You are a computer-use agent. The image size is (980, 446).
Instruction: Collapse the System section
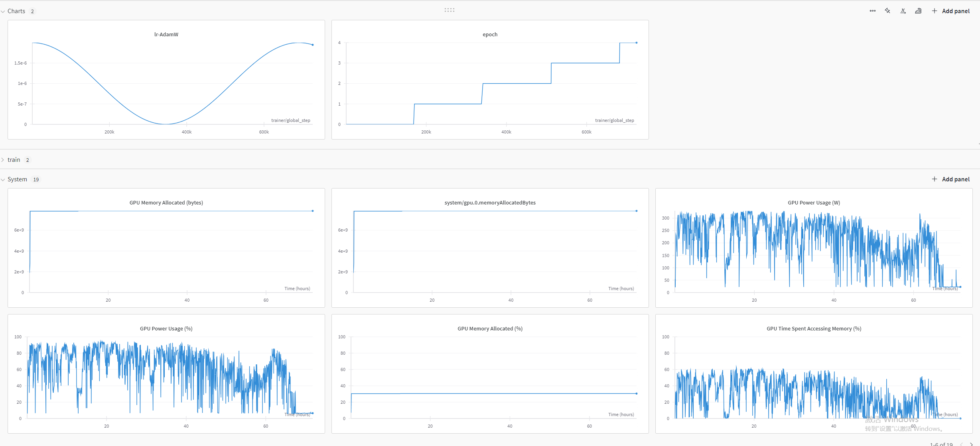tap(3, 180)
